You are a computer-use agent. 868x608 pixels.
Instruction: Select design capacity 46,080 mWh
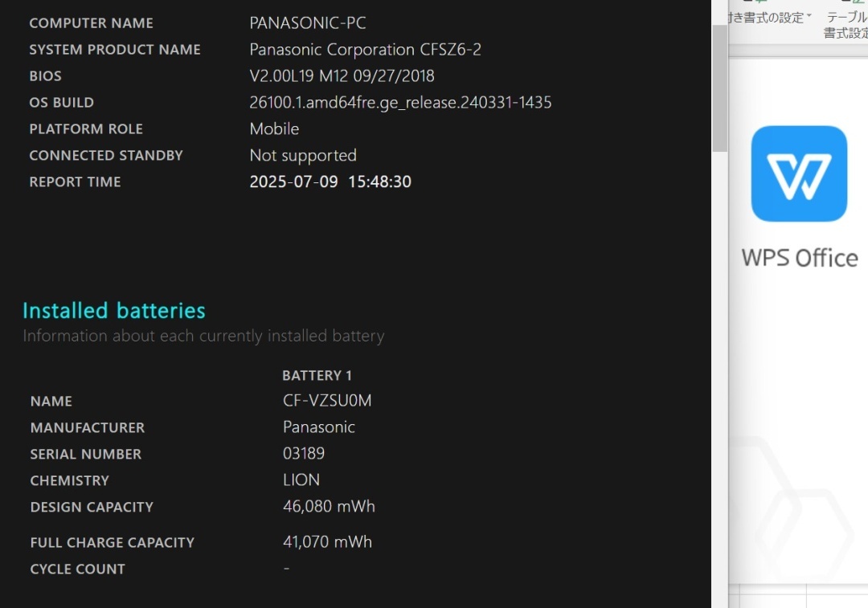click(329, 507)
